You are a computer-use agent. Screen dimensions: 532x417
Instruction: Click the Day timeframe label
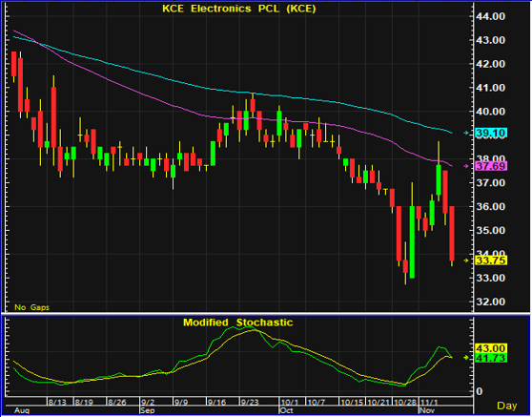point(507,406)
